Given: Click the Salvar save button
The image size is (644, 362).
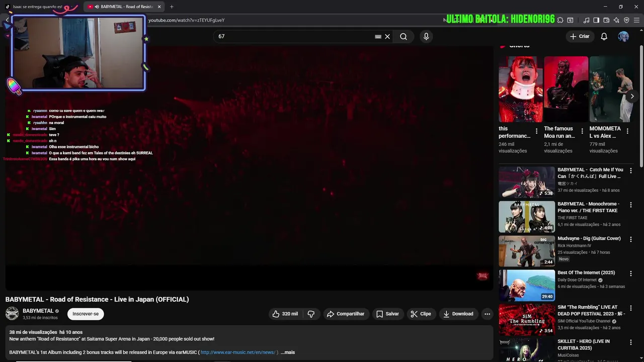Looking at the screenshot, I should point(387,314).
